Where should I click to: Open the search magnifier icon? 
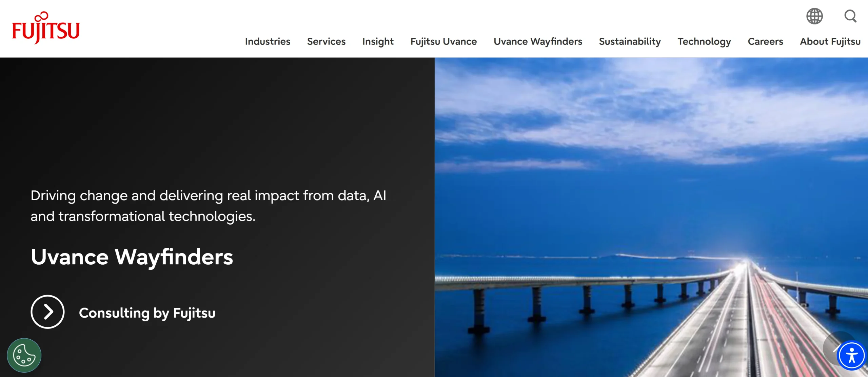[850, 16]
